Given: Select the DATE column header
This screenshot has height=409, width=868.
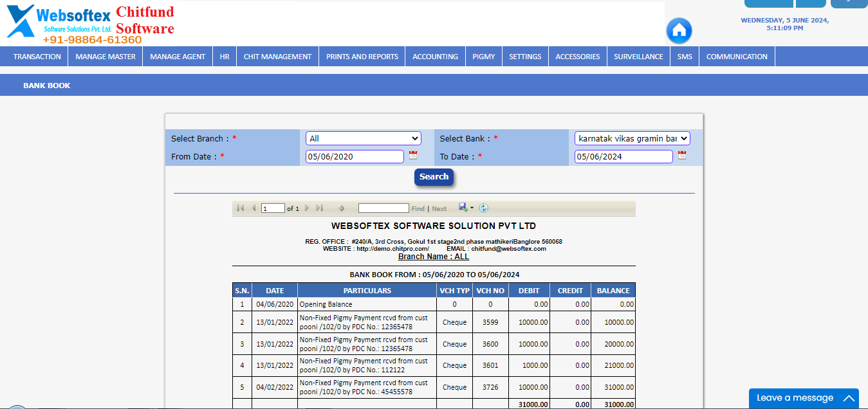Looking at the screenshot, I should [x=275, y=291].
